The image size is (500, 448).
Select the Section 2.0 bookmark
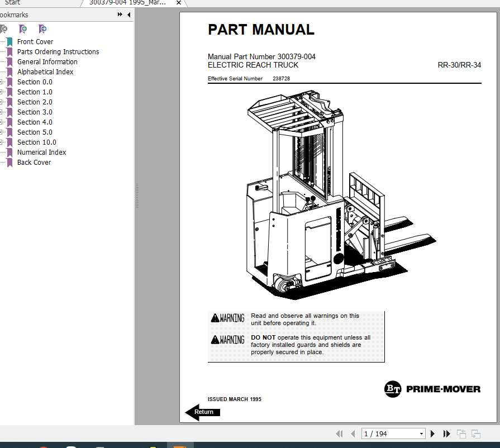click(x=35, y=102)
